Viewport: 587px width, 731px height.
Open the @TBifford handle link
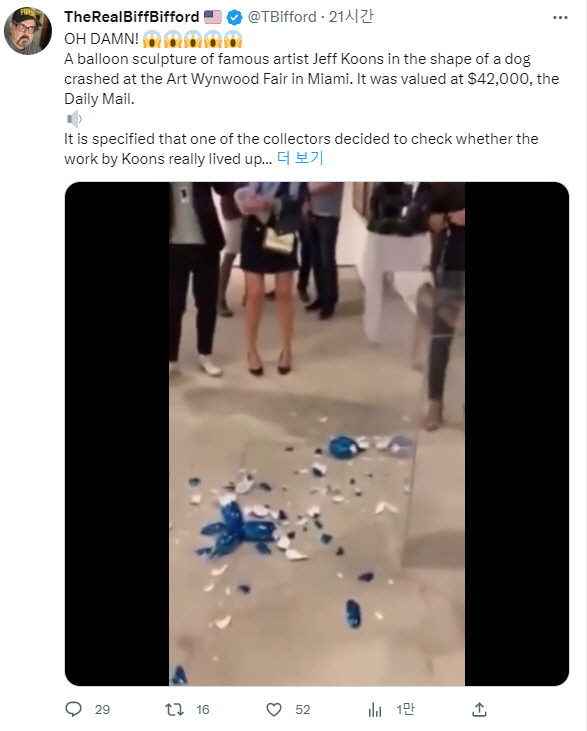pos(282,17)
